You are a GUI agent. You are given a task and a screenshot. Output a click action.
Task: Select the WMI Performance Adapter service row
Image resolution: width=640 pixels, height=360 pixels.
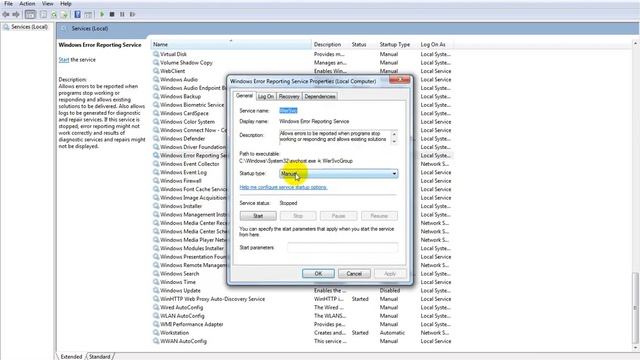pyautogui.click(x=302, y=324)
